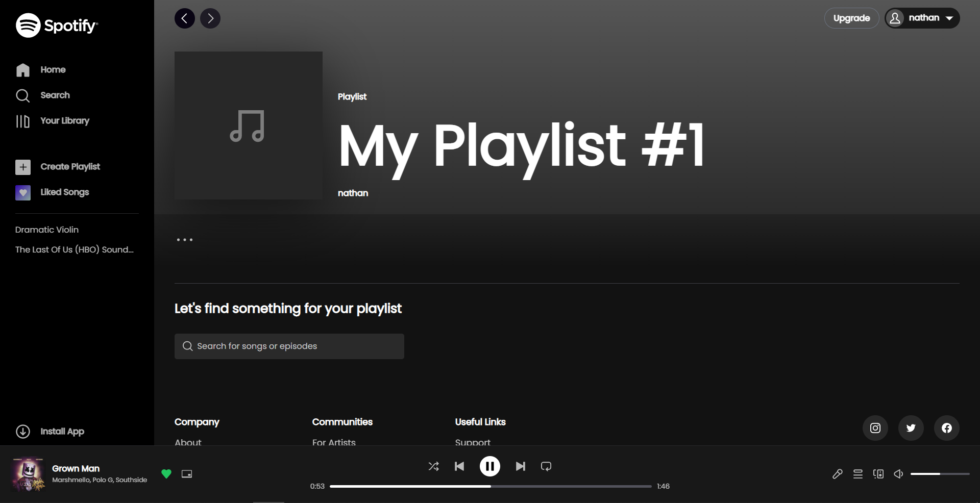Open the nathan account dropdown
Screen dimensions: 980x503
tap(922, 18)
